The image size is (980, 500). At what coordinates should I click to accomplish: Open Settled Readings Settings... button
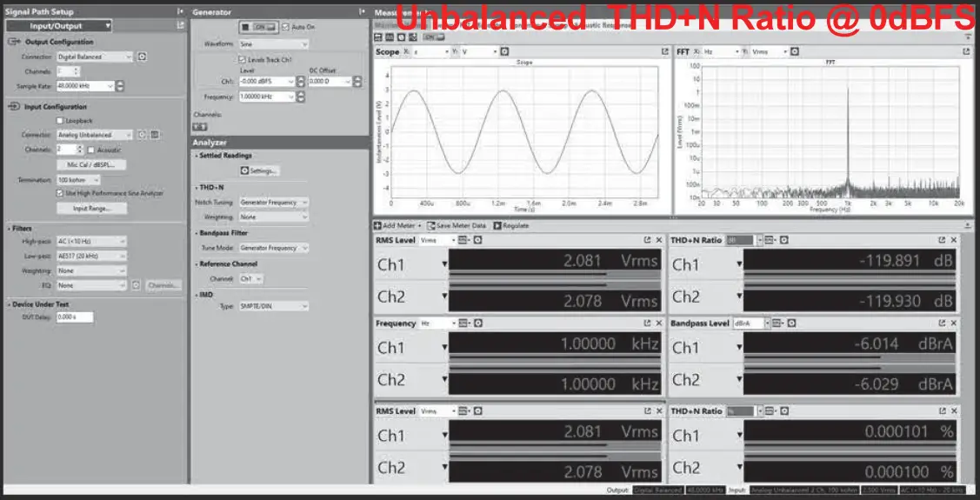click(259, 170)
